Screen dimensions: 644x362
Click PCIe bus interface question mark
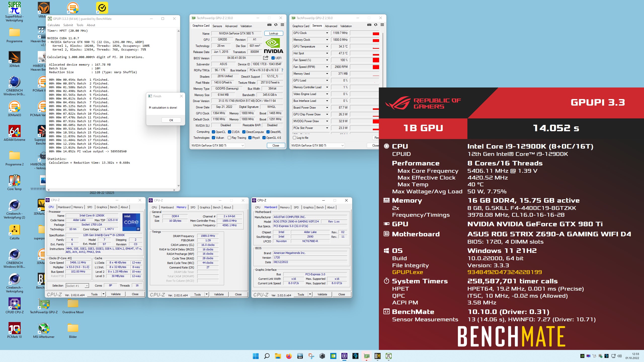point(282,70)
